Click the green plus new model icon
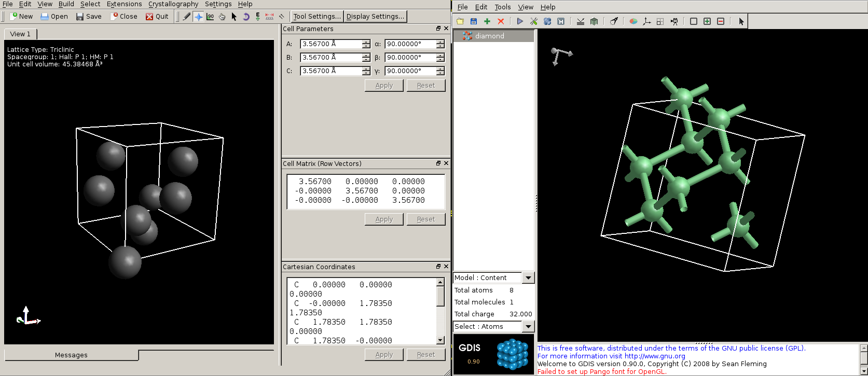 (487, 21)
